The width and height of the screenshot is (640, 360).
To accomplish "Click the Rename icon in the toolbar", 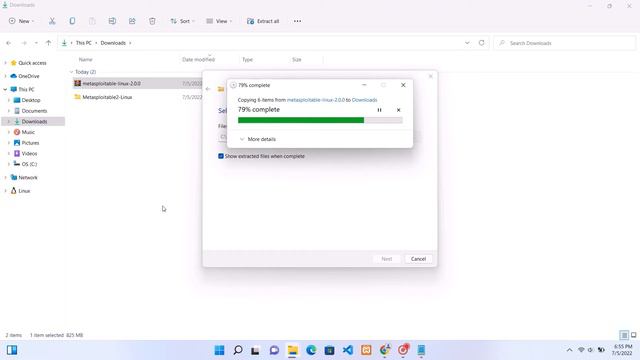I will pos(112,21).
